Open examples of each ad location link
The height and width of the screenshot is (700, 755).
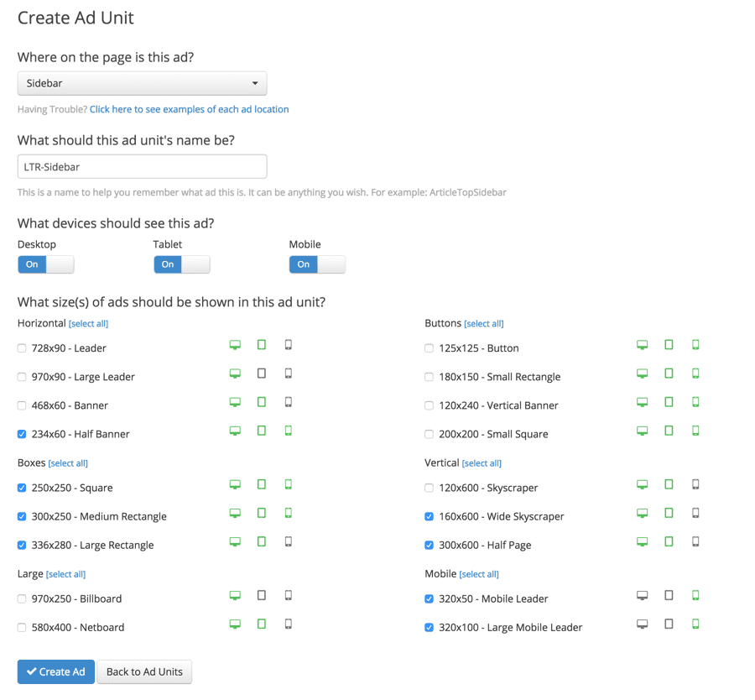tap(190, 109)
